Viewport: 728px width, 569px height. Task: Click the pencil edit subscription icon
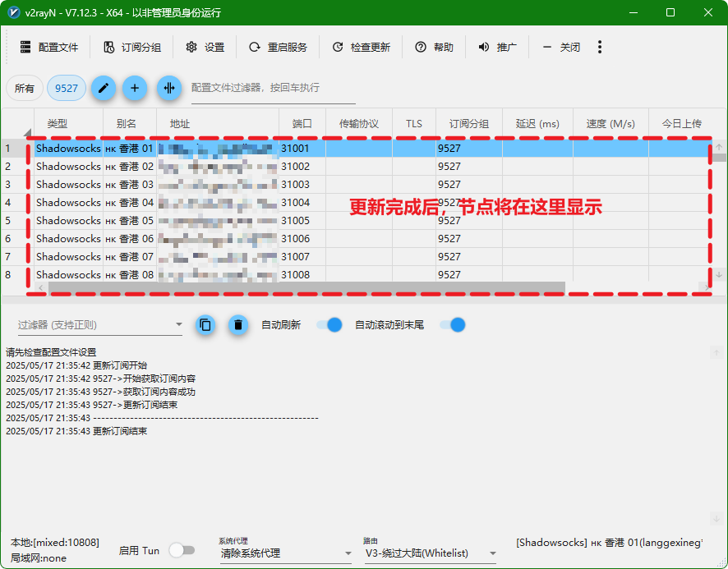click(x=103, y=88)
